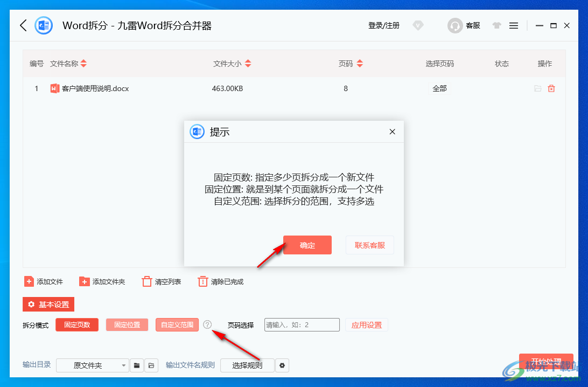The width and height of the screenshot is (588, 387).
Task: Delete 客户端使用说明.docx via its red trash icon
Action: click(551, 88)
